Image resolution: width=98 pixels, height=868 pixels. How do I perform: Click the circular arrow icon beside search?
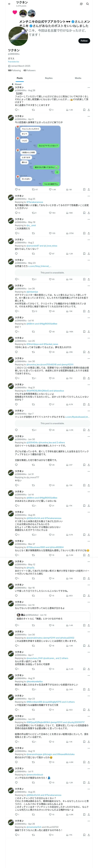[x=81, y=4]
